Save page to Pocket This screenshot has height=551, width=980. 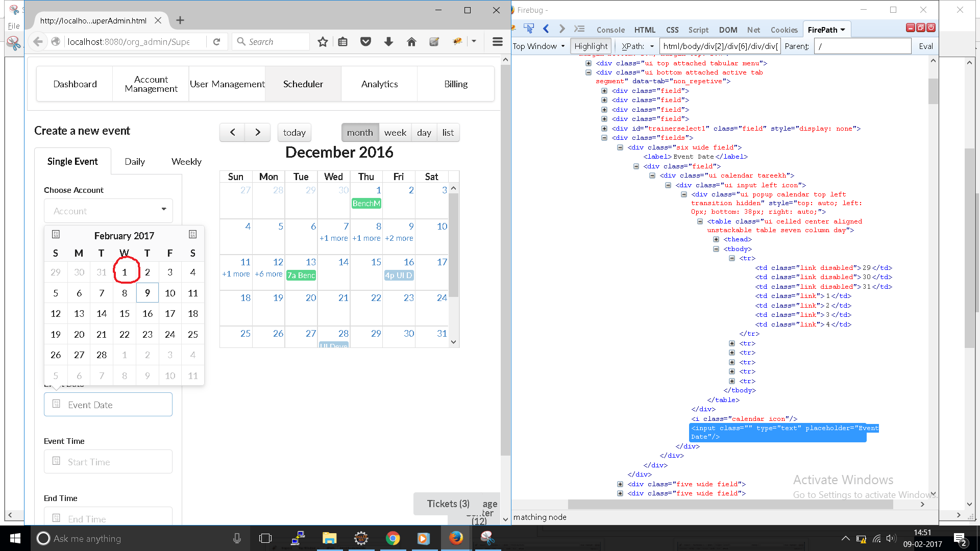pyautogui.click(x=365, y=41)
